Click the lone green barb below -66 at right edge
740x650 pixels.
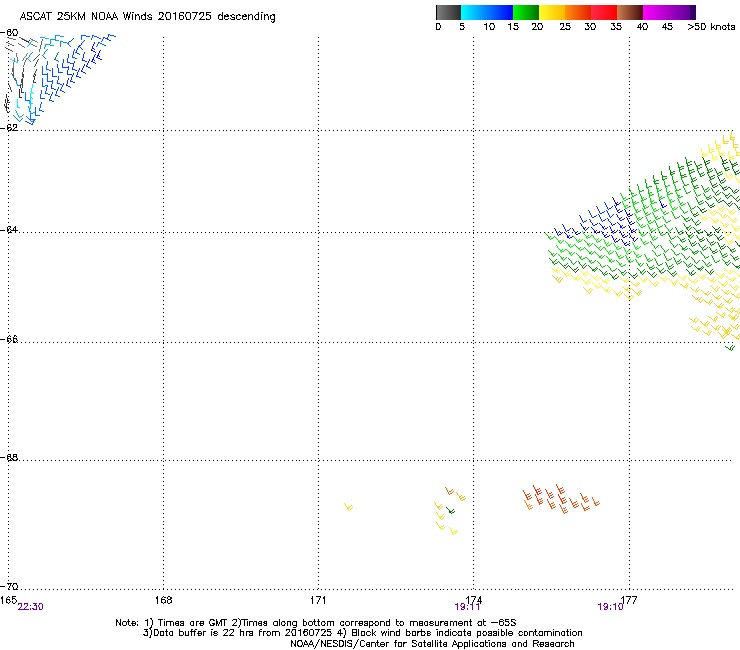point(730,348)
